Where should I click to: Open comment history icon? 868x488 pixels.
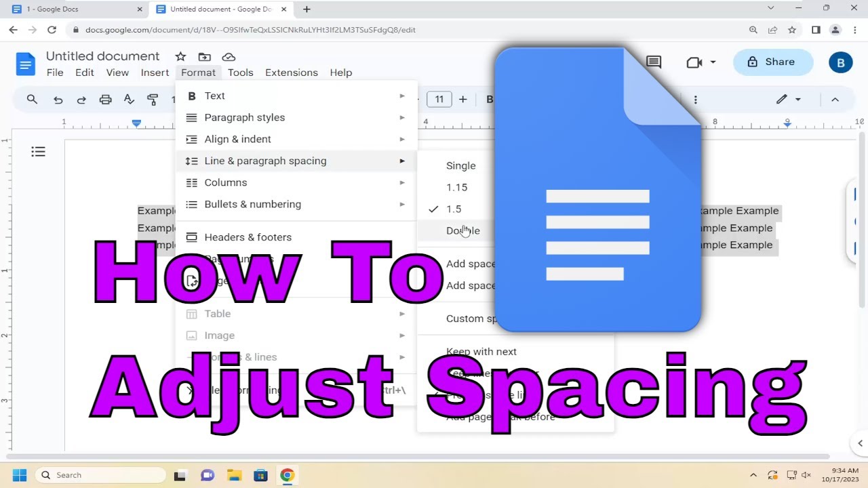point(654,62)
